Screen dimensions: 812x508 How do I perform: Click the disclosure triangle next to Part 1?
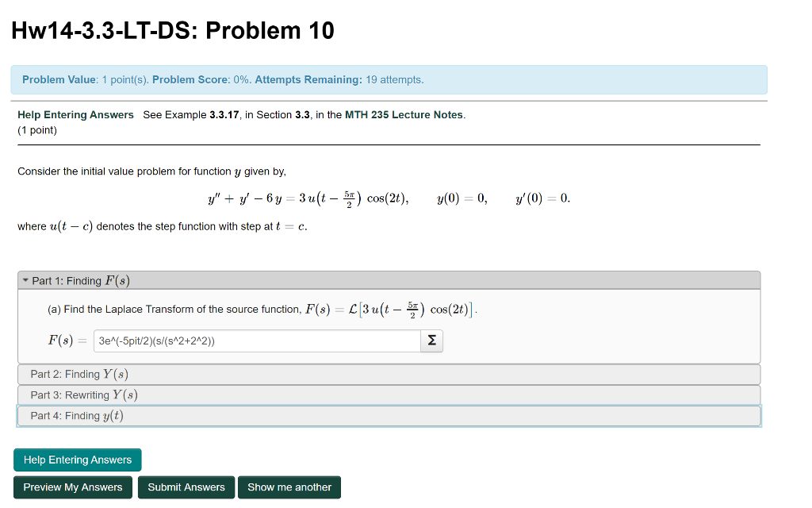coord(26,280)
